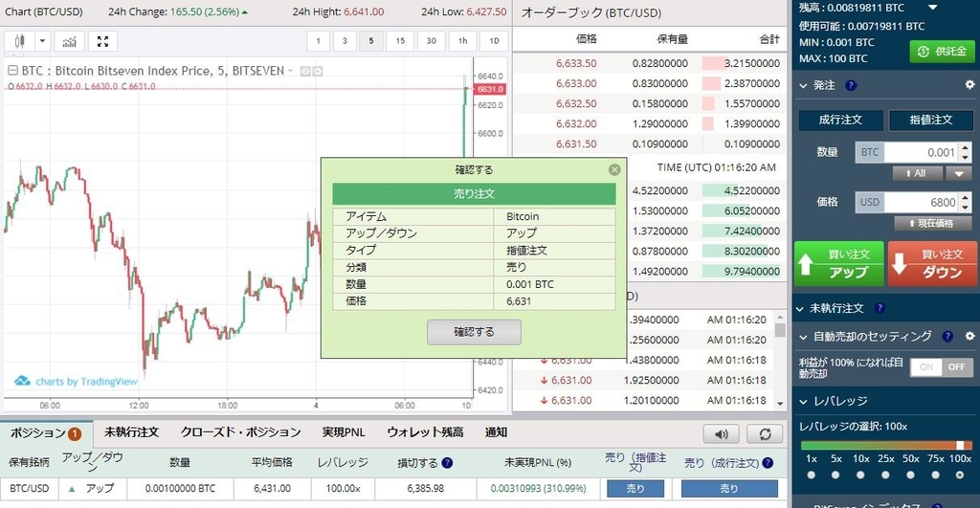Click the order book price 6,633.50
Screen dimensions: 980x508
pos(576,63)
